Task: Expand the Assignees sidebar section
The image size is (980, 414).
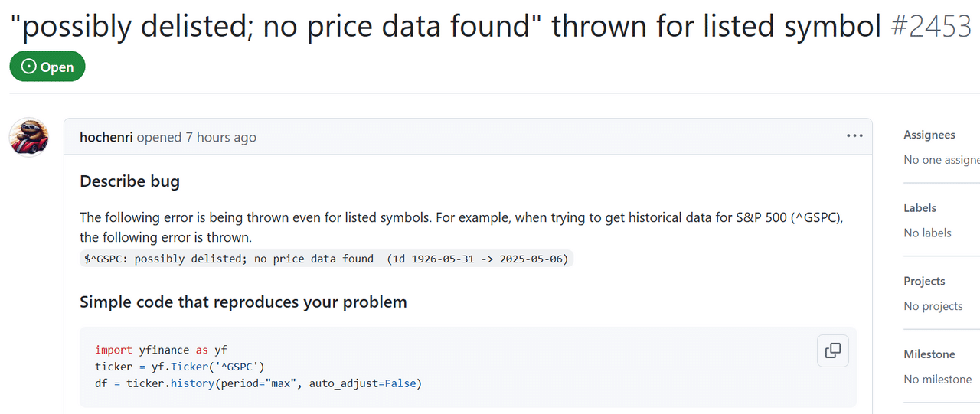Action: click(929, 135)
